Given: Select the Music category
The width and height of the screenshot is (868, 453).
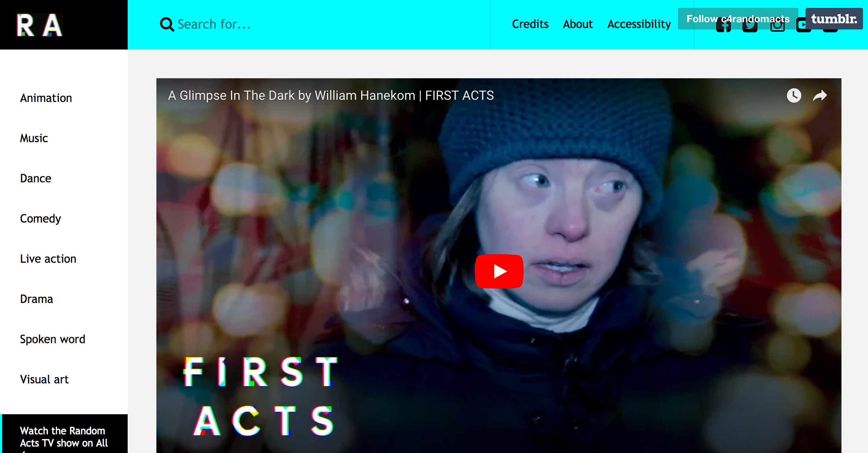Looking at the screenshot, I should tap(34, 138).
